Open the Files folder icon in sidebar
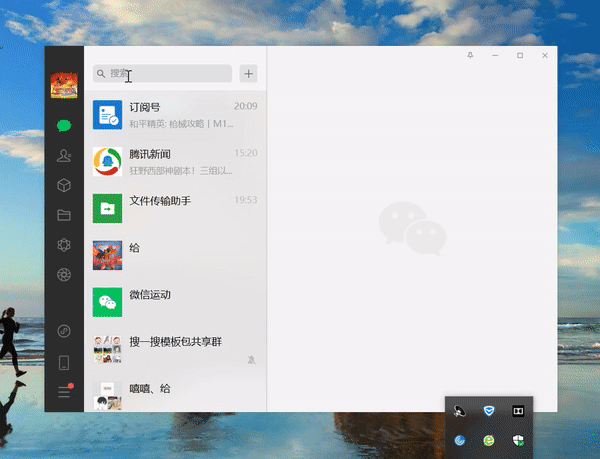600x459 pixels. [64, 215]
